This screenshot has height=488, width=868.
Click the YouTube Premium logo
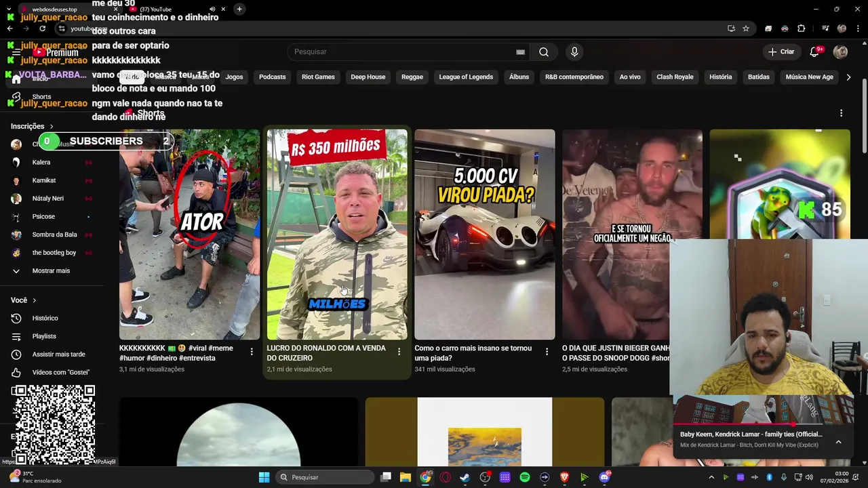(x=56, y=52)
